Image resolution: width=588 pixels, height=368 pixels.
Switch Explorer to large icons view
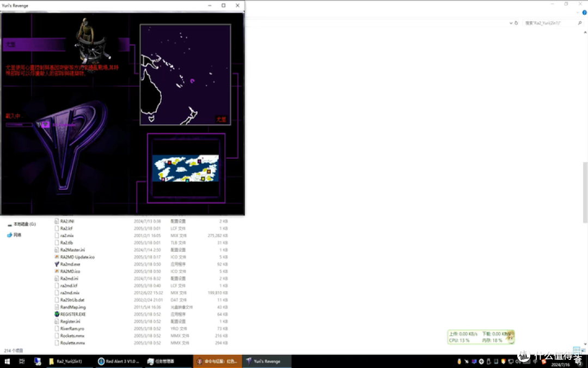click(584, 350)
